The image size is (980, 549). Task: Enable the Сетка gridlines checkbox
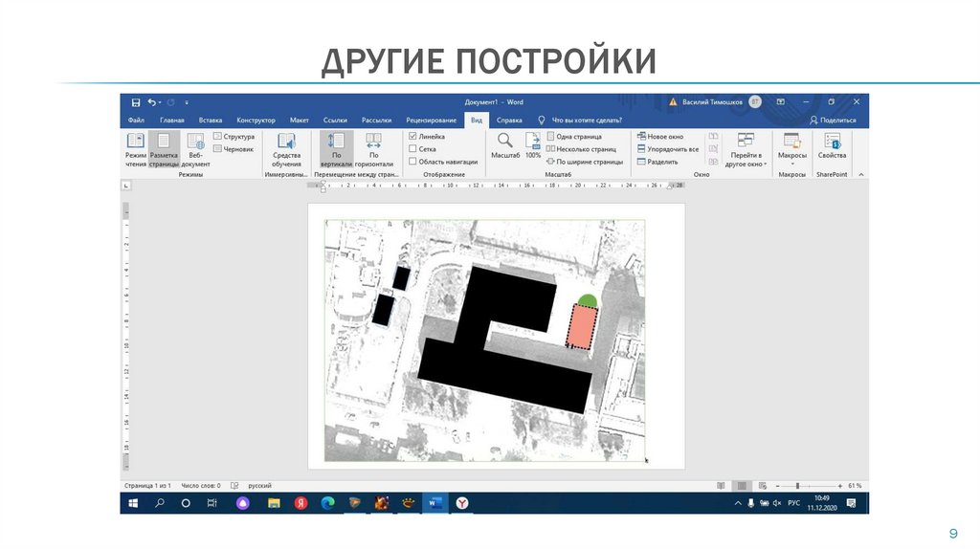pyautogui.click(x=412, y=148)
